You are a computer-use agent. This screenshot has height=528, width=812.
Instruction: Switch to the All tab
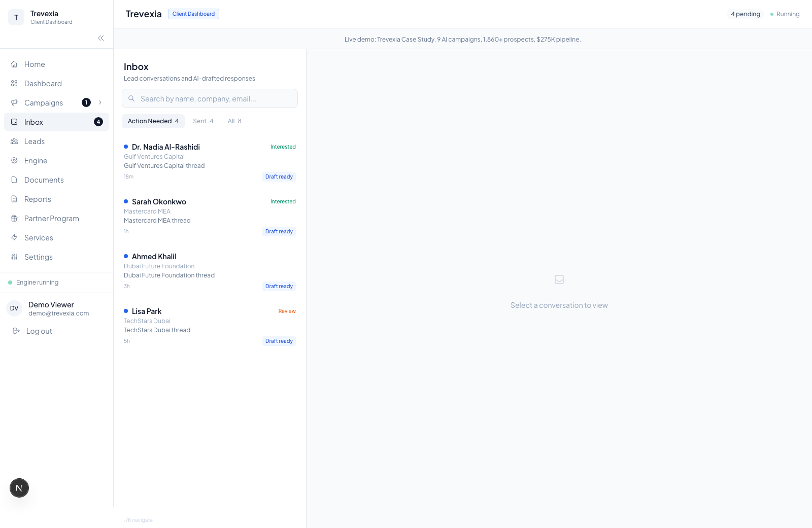coord(234,121)
